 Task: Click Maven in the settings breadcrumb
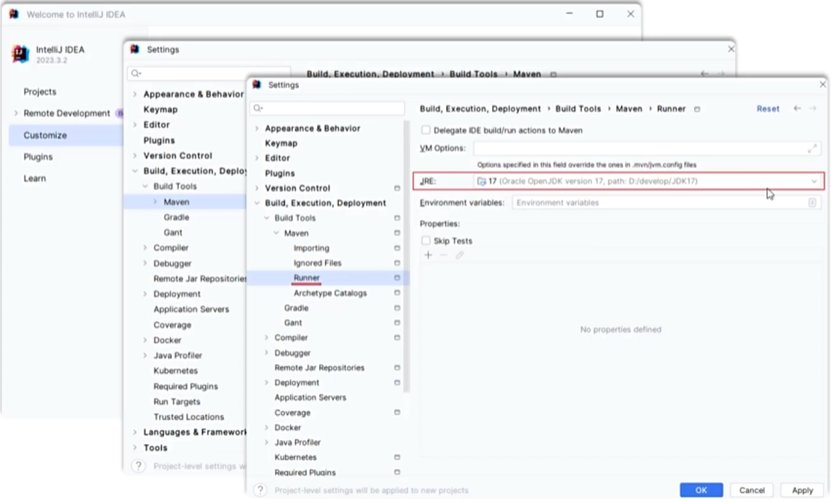(629, 109)
